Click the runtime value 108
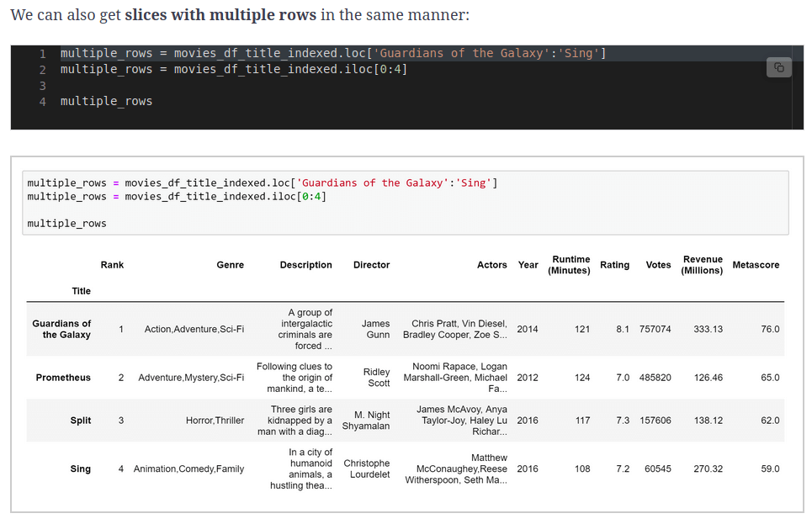This screenshot has width=812, height=524. pyautogui.click(x=582, y=469)
